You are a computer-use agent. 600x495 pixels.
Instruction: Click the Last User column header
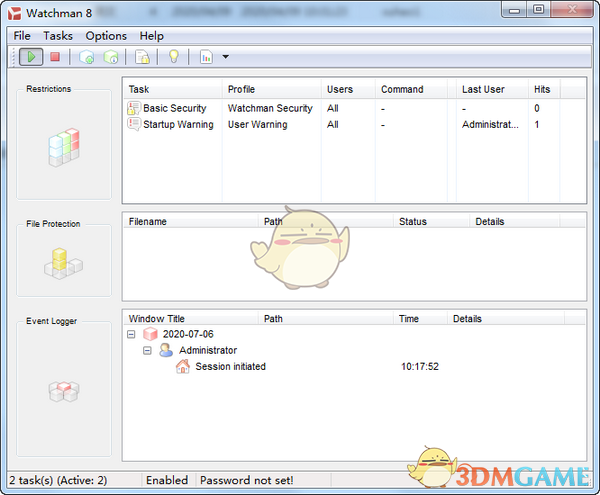coord(492,89)
